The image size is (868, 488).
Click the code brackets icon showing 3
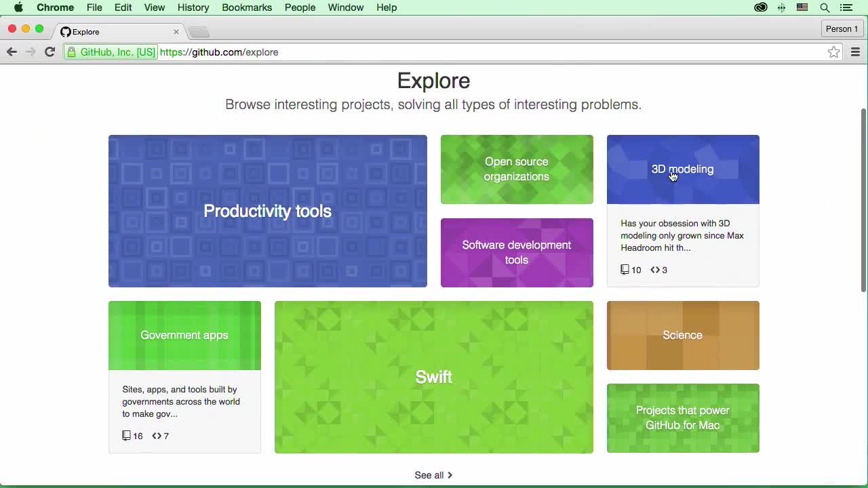coord(654,270)
